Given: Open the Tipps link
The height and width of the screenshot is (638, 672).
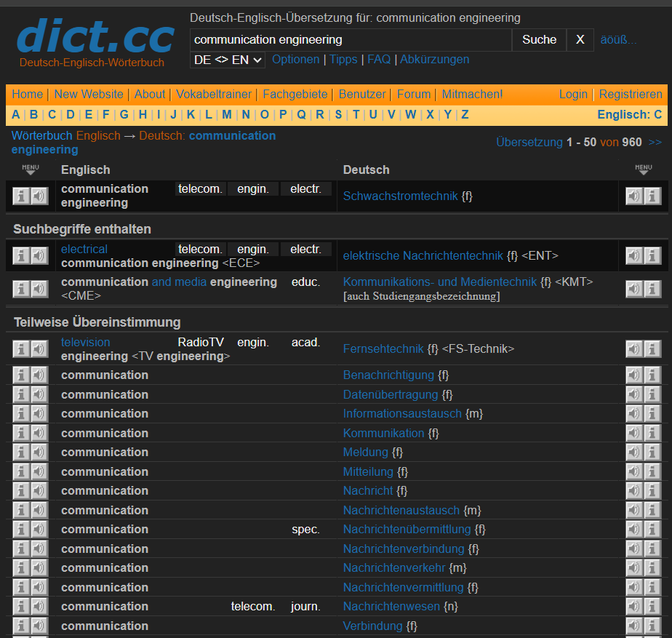Looking at the screenshot, I should pos(343,59).
